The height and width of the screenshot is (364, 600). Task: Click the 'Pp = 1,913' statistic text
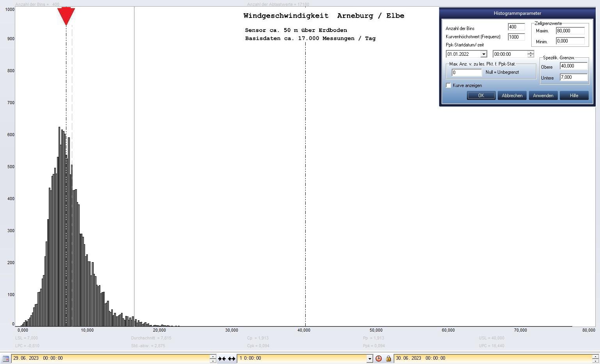coord(374,338)
